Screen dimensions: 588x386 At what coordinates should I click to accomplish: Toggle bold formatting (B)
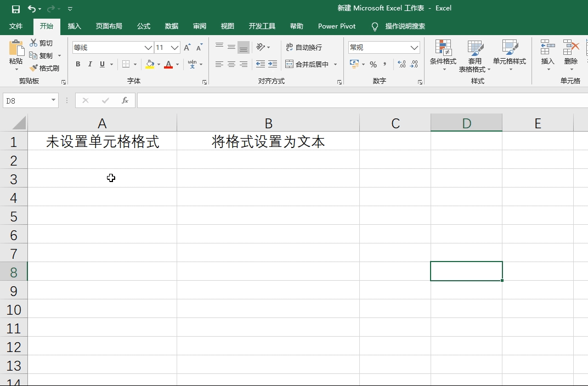coord(77,64)
